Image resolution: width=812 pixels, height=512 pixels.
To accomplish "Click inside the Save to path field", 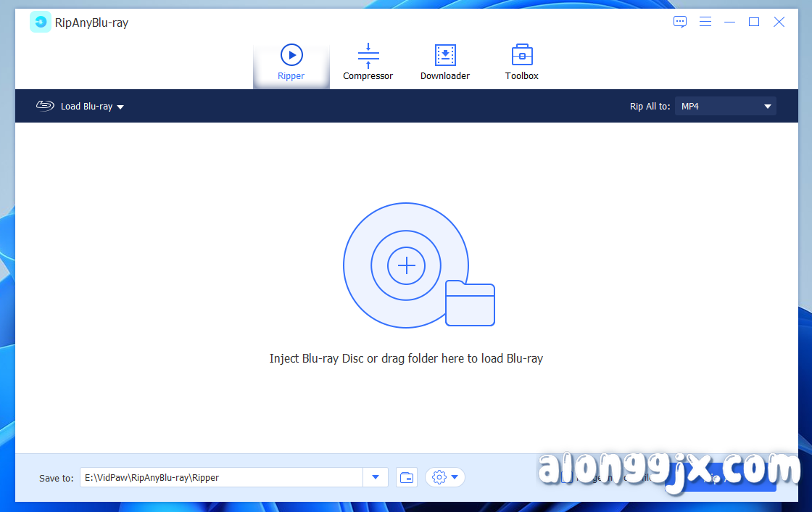I will pos(217,477).
